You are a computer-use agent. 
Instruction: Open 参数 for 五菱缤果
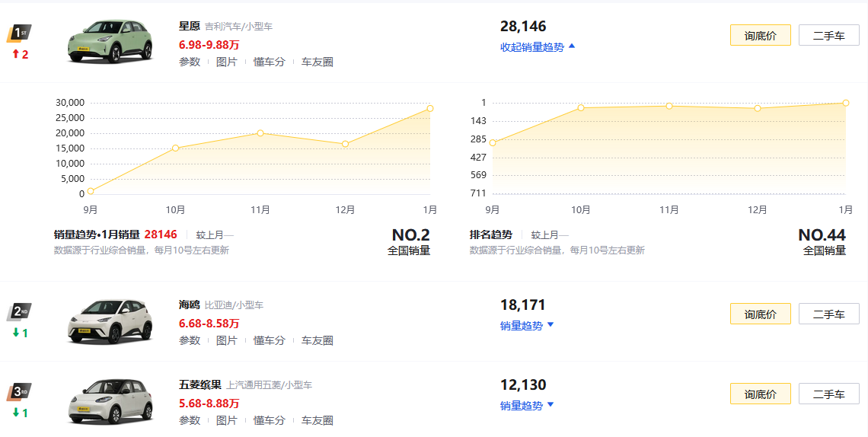click(190, 420)
